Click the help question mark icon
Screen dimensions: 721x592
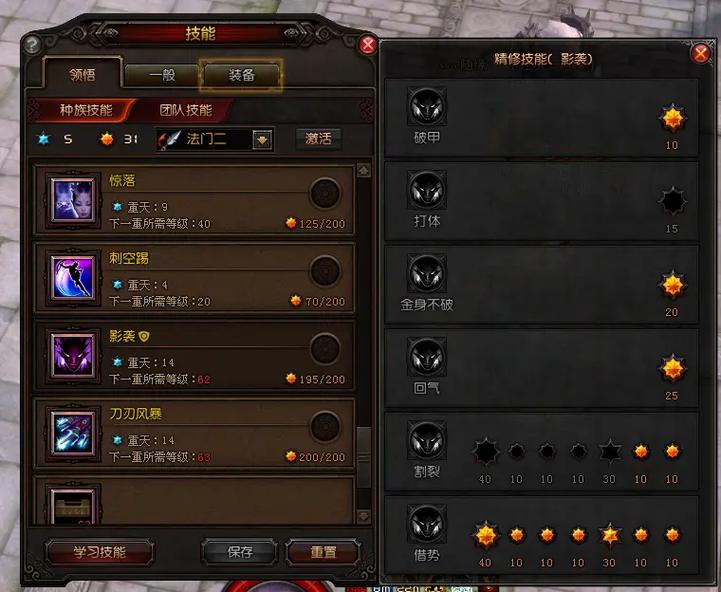tap(32, 45)
